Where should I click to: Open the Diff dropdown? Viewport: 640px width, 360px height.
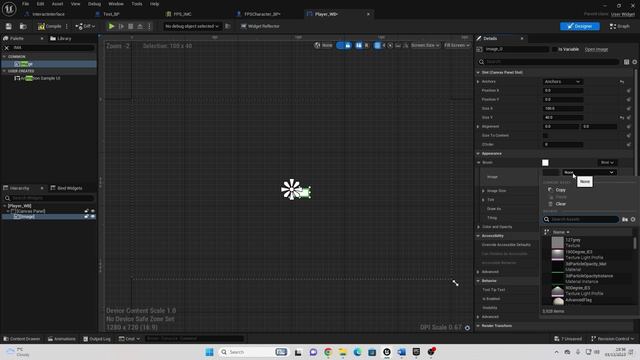[85, 26]
